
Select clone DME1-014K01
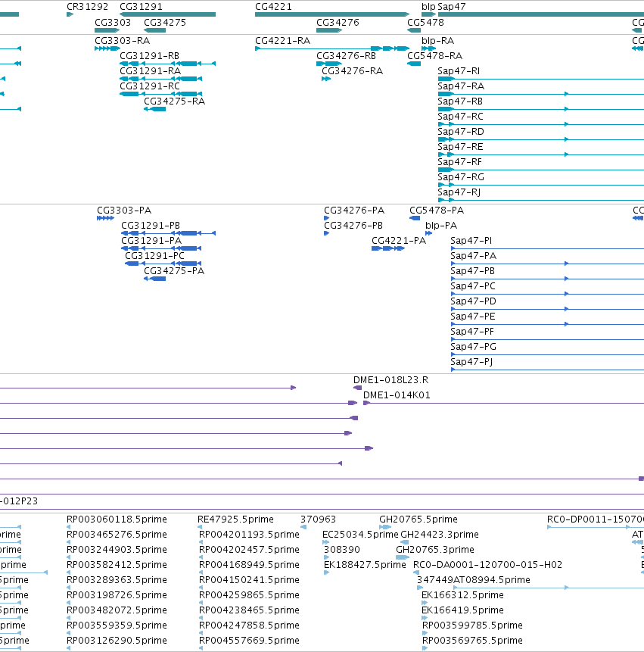[397, 395]
